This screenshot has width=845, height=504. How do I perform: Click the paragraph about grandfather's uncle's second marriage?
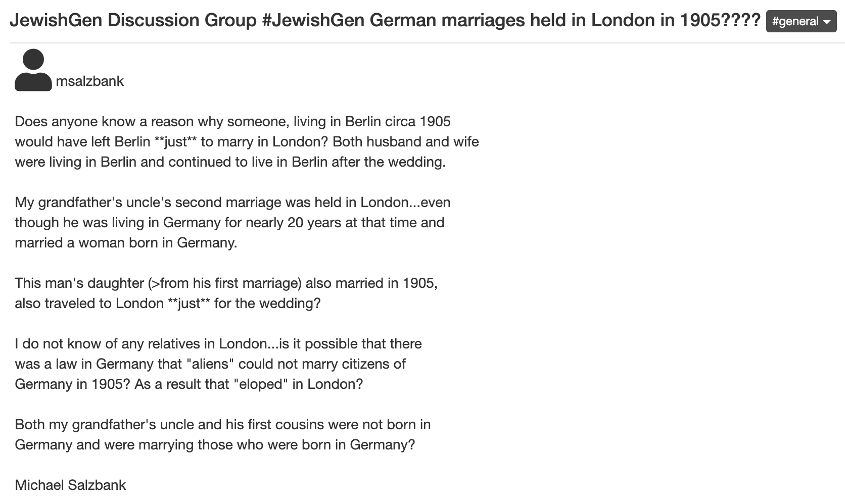pos(232,222)
